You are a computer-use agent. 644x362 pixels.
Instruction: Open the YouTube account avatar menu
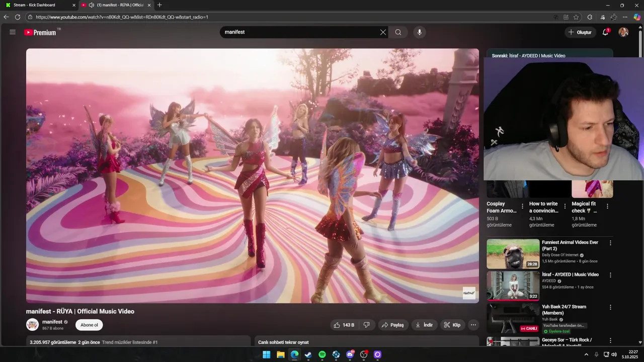[623, 32]
